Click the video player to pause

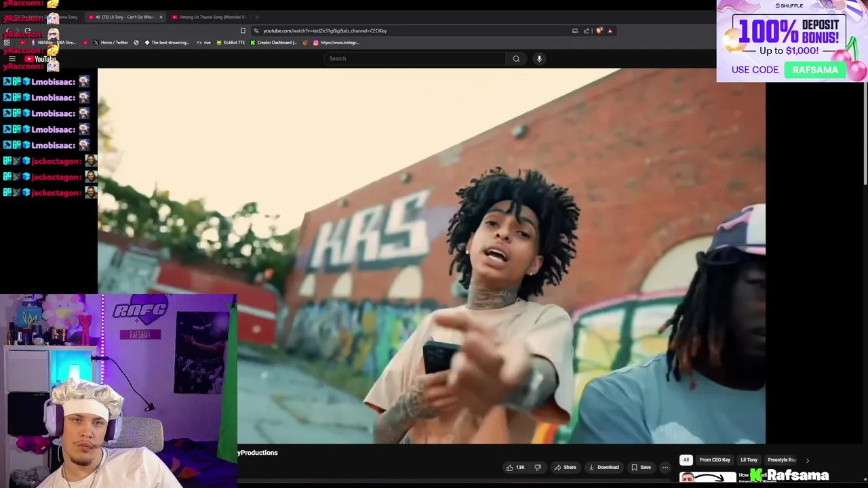click(x=431, y=256)
